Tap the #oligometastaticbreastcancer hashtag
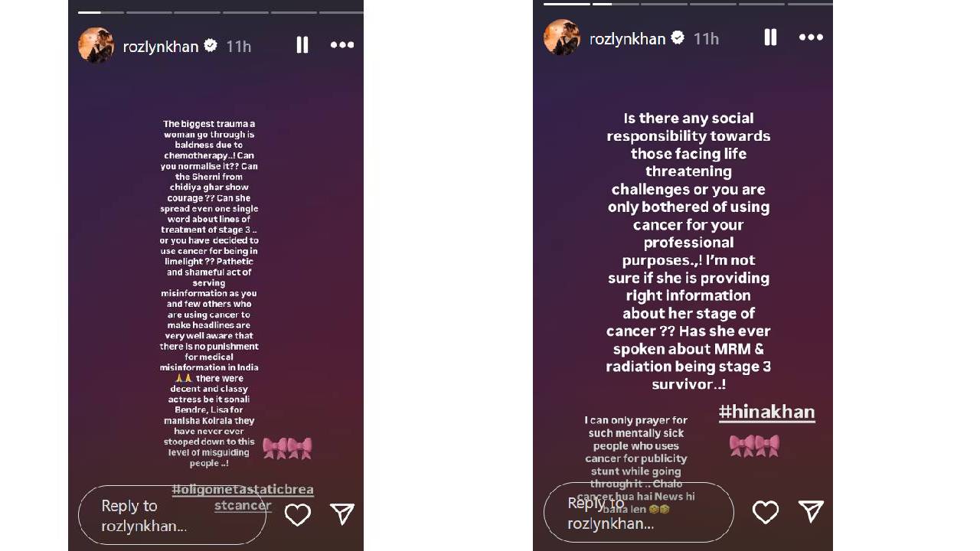 pos(243,497)
